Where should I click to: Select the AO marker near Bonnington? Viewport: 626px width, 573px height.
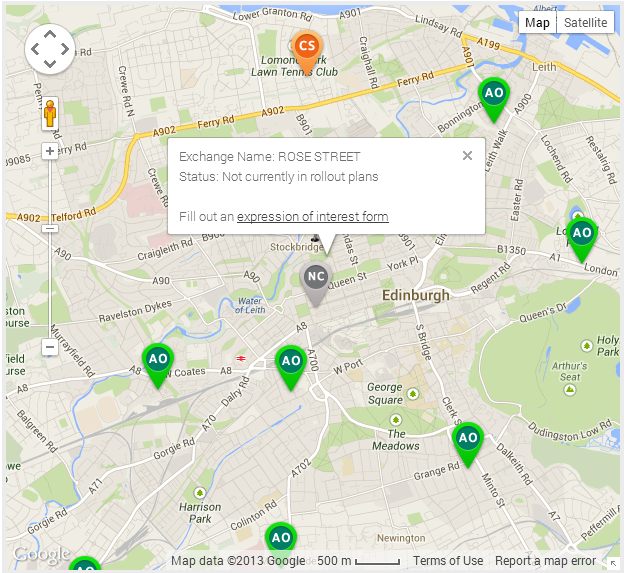point(494,99)
